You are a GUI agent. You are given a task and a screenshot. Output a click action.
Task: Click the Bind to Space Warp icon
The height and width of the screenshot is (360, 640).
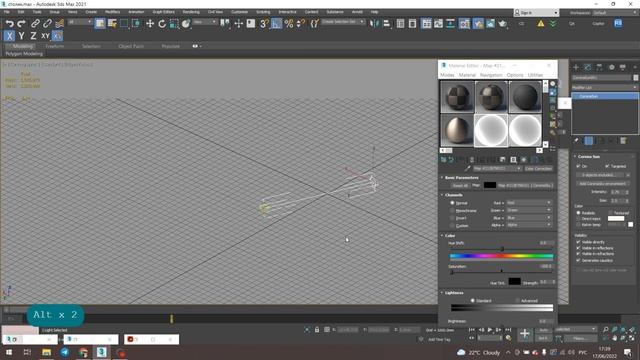coord(60,24)
